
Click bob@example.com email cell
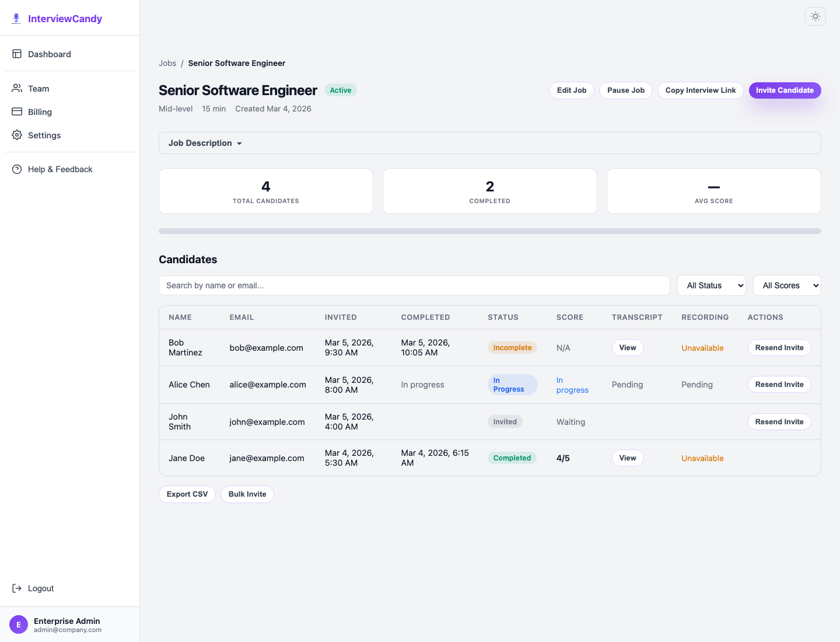click(267, 348)
